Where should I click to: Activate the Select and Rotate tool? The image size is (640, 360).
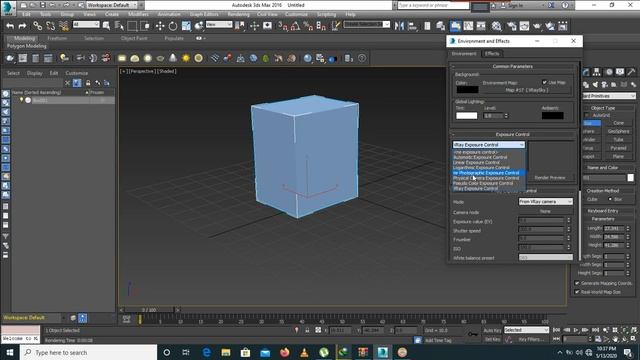click(173, 26)
